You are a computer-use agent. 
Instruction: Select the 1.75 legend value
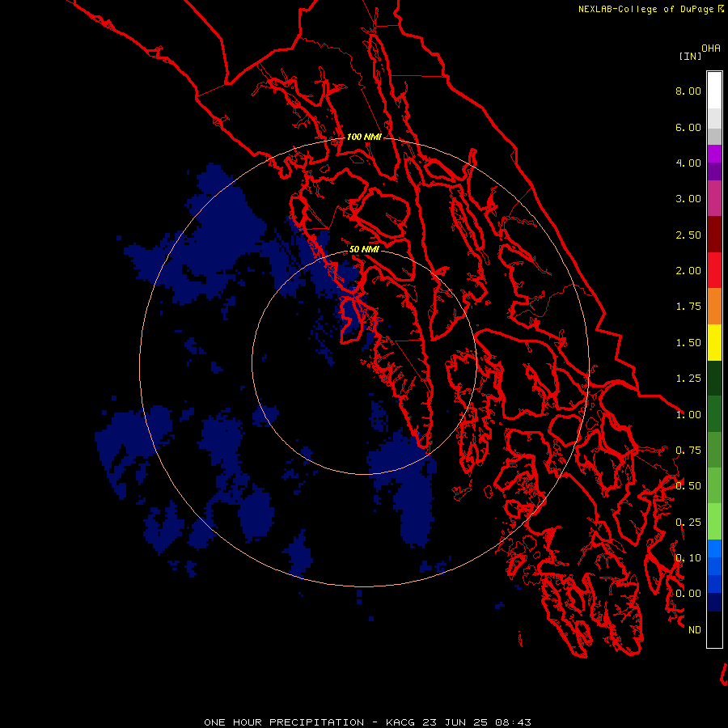click(688, 307)
